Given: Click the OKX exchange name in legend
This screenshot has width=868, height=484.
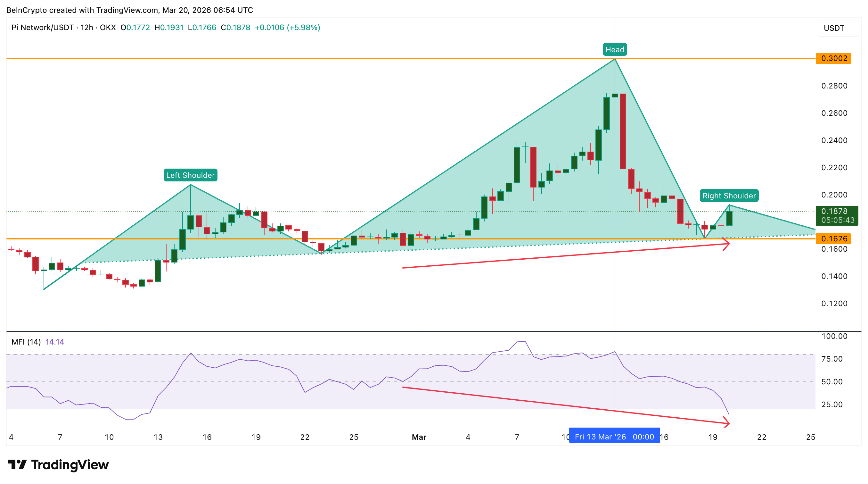Looking at the screenshot, I should tap(108, 28).
